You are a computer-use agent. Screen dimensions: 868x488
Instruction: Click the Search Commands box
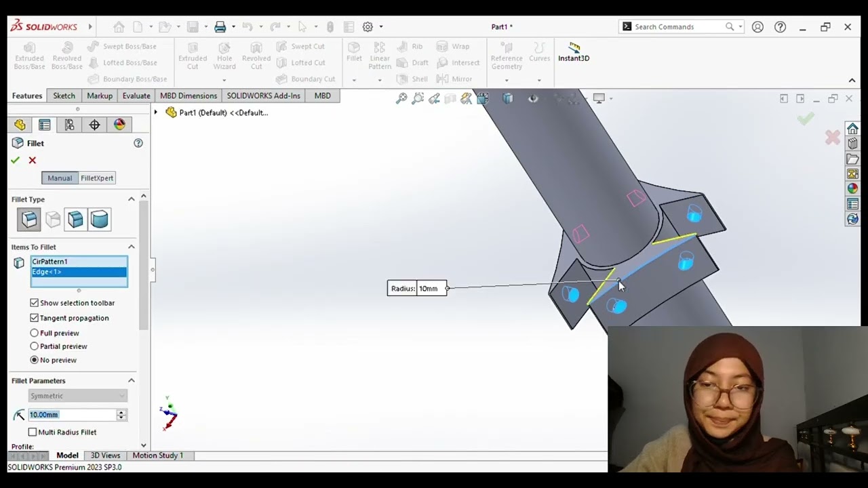pyautogui.click(x=681, y=27)
